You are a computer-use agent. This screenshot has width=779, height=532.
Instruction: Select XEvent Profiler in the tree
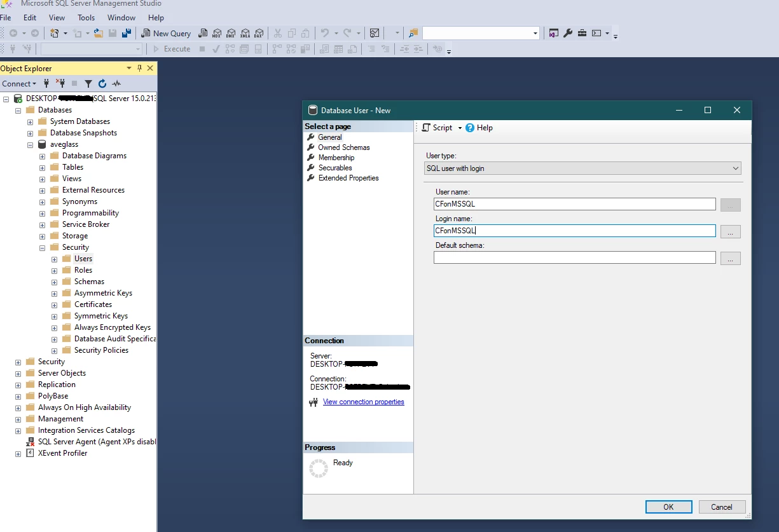tap(62, 453)
